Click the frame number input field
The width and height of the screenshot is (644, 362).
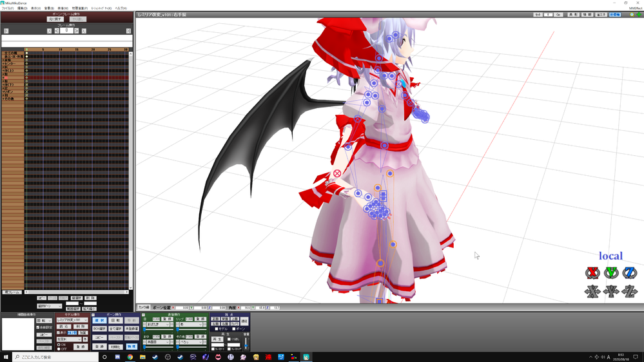point(66,31)
